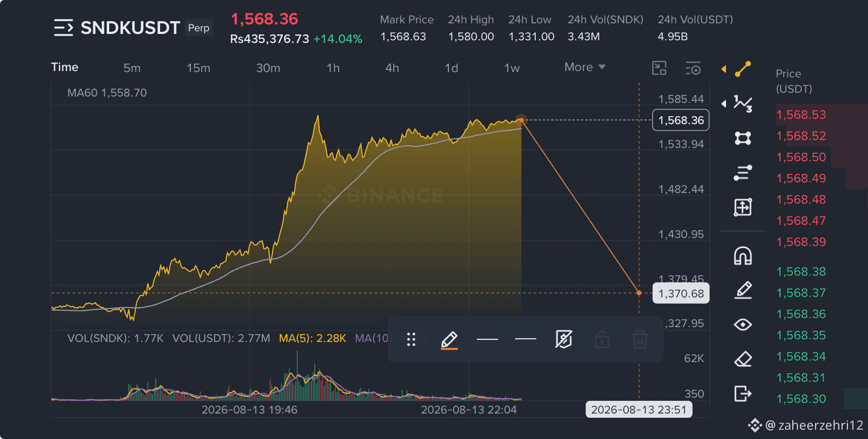The width and height of the screenshot is (868, 439).
Task: Click ask price 1,568.50 in order book
Action: (801, 157)
